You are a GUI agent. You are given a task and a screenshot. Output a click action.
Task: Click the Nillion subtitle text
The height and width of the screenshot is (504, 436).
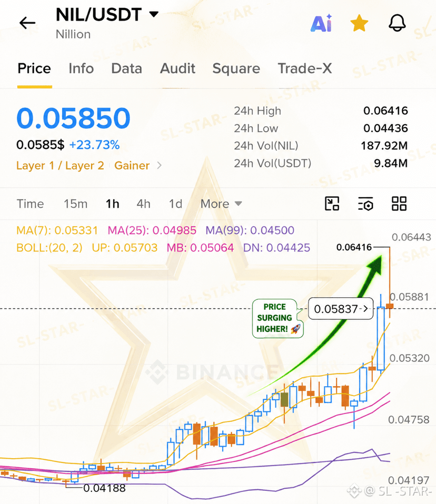click(x=73, y=34)
